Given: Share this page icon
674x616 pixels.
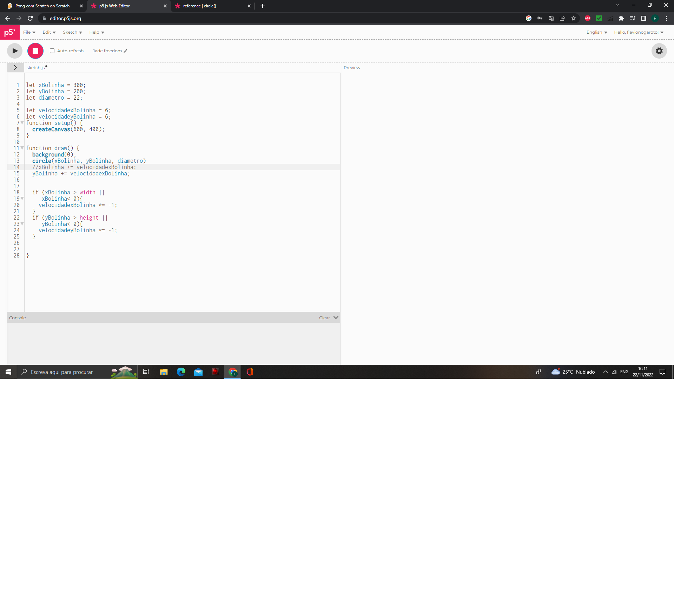Looking at the screenshot, I should [x=562, y=18].
